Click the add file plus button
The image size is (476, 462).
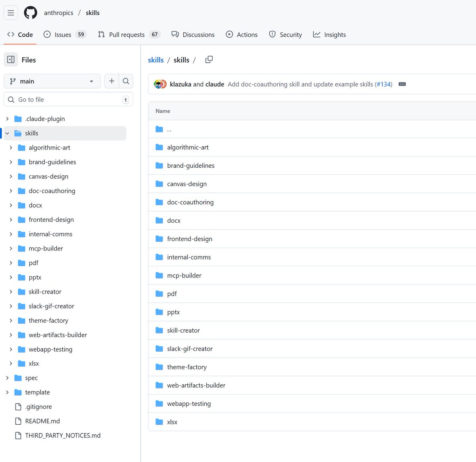[x=111, y=81]
